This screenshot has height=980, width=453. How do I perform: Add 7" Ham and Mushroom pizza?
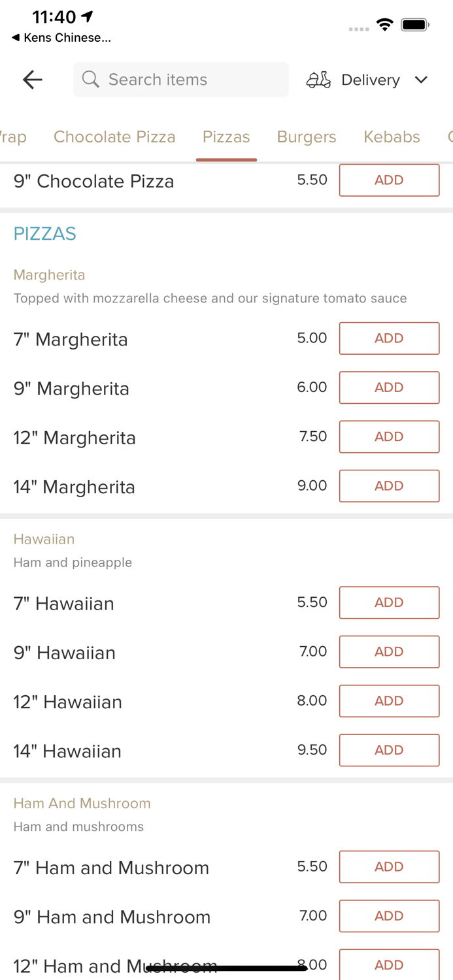389,867
